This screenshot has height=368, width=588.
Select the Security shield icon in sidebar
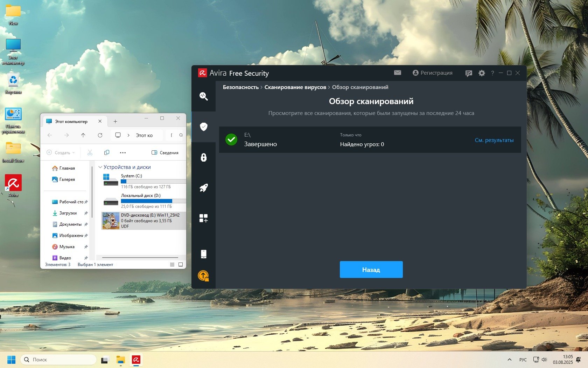coord(203,127)
